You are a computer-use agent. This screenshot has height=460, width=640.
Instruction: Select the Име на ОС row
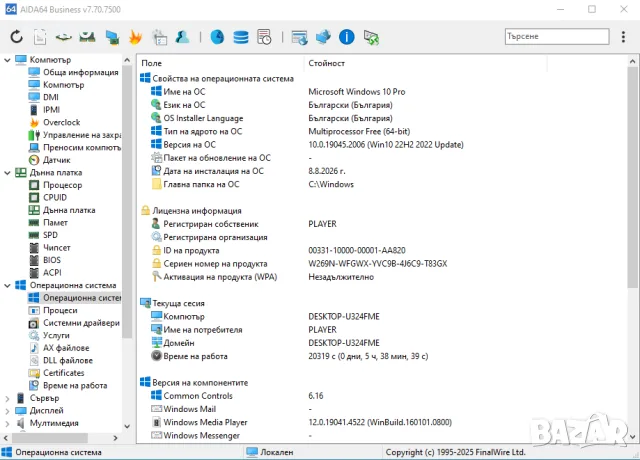tap(382, 92)
